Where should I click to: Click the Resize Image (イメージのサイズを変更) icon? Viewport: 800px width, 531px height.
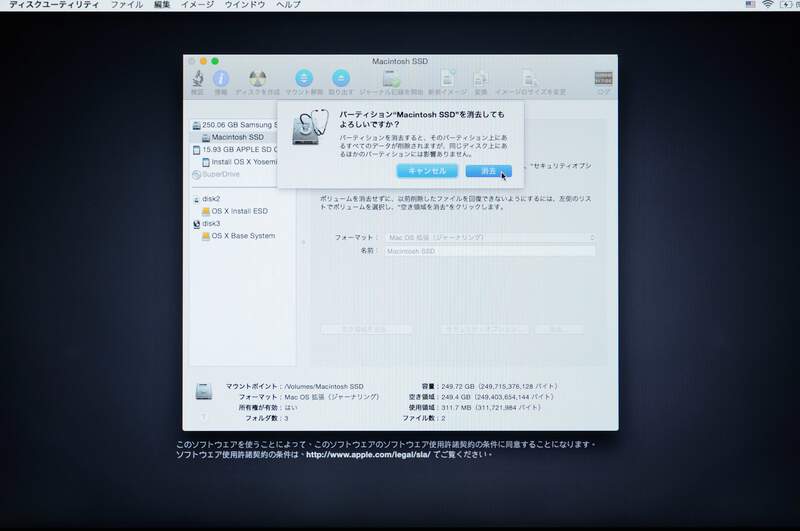[530, 79]
